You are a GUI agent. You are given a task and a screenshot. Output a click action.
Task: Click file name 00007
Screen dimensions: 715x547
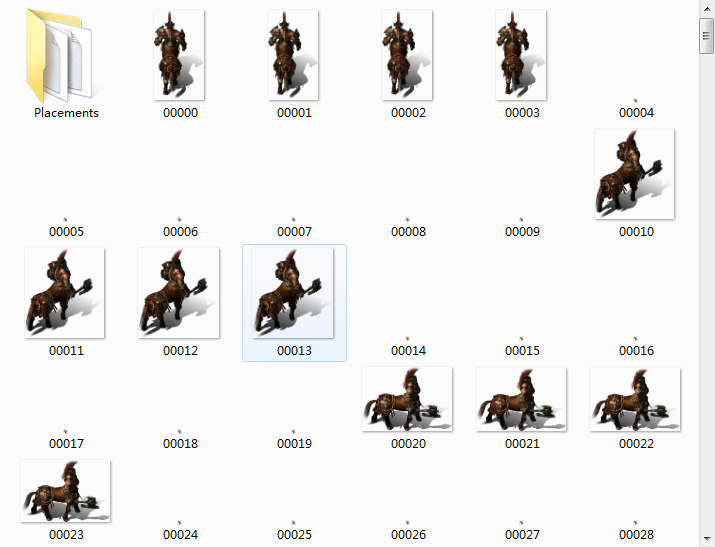click(x=295, y=232)
